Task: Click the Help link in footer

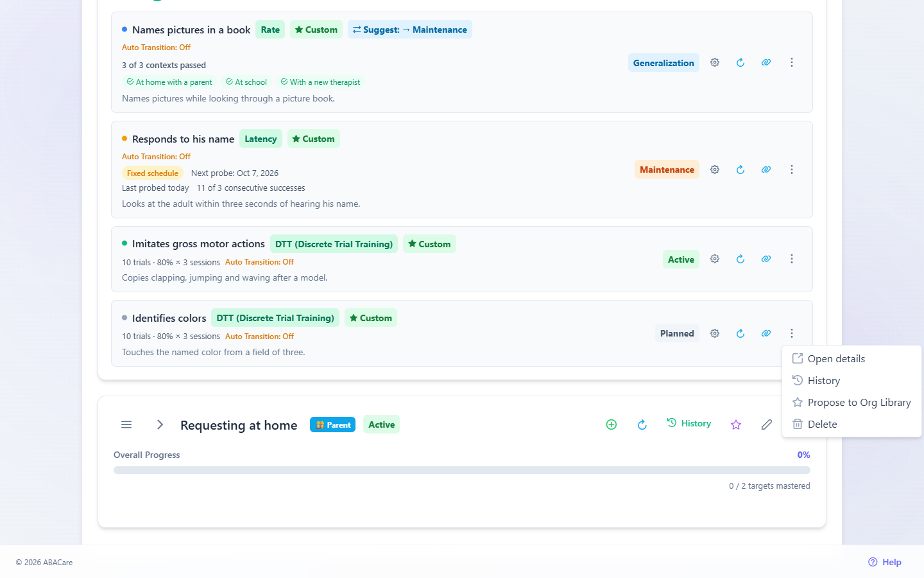Action: (885, 562)
